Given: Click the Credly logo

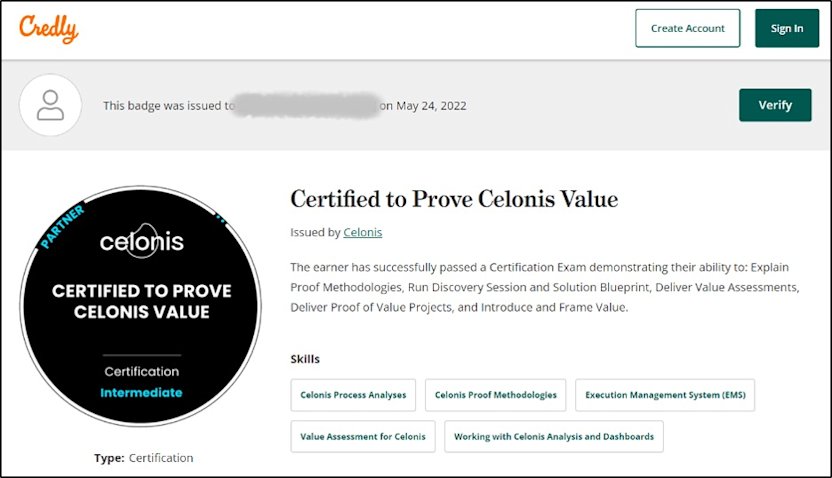Looking at the screenshot, I should click(x=49, y=29).
